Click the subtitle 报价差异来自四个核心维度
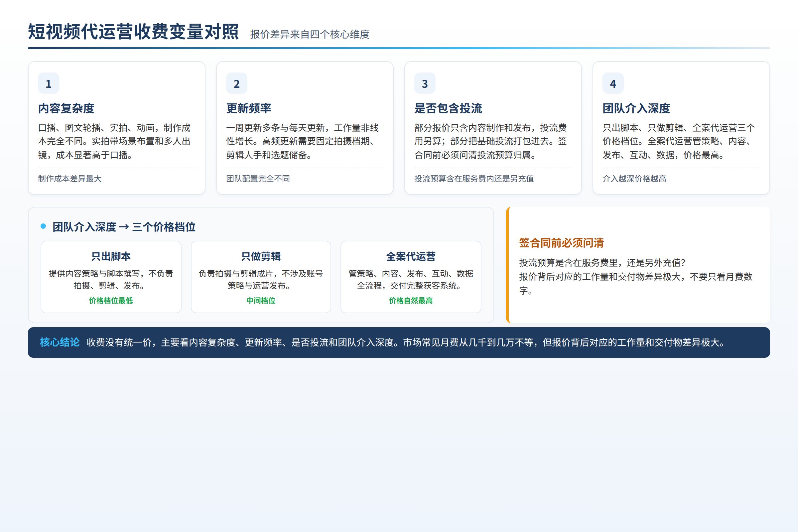The width and height of the screenshot is (798, 532). (310, 34)
